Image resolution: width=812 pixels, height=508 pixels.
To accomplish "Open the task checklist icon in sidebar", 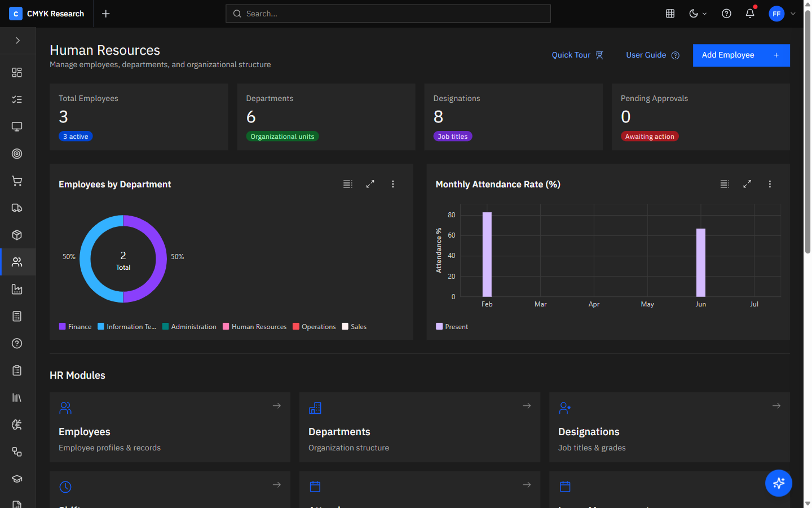I will [x=17, y=99].
